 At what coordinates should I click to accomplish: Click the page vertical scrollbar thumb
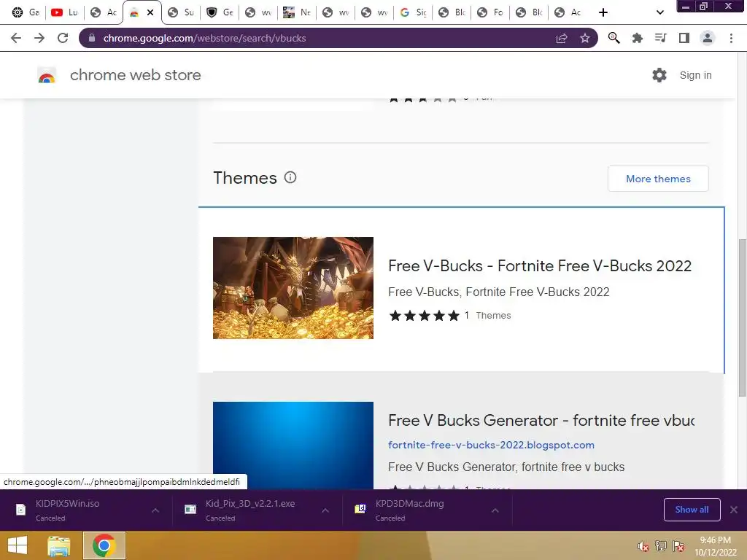coord(742,316)
